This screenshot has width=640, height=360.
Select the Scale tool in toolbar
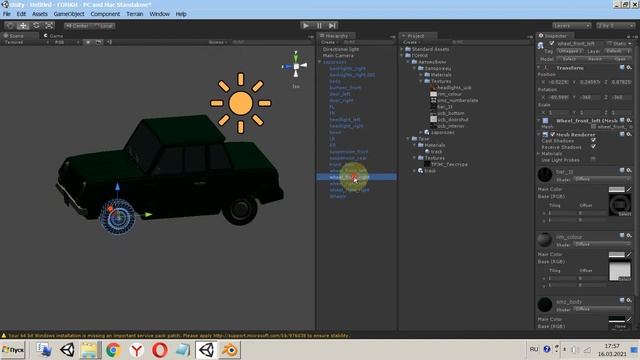coord(49,26)
